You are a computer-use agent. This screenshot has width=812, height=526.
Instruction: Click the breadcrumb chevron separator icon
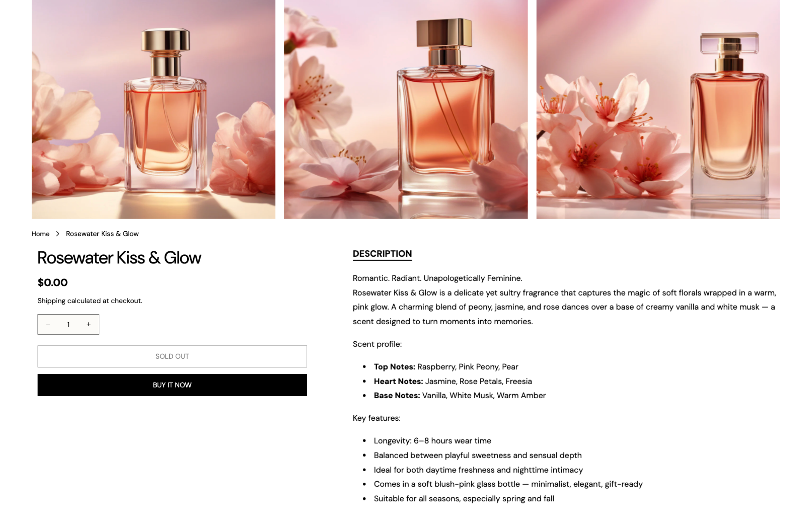pyautogui.click(x=58, y=233)
